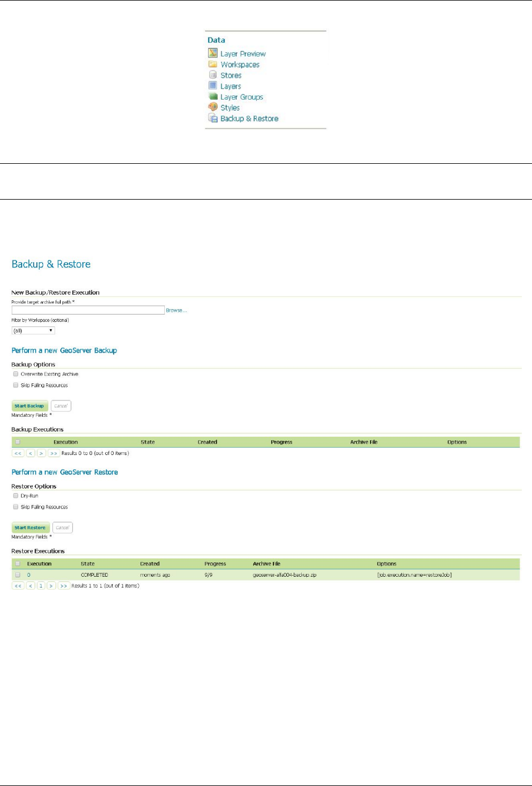Go to next page of Restore Executions
The image size is (532, 786).
pyautogui.click(x=51, y=586)
